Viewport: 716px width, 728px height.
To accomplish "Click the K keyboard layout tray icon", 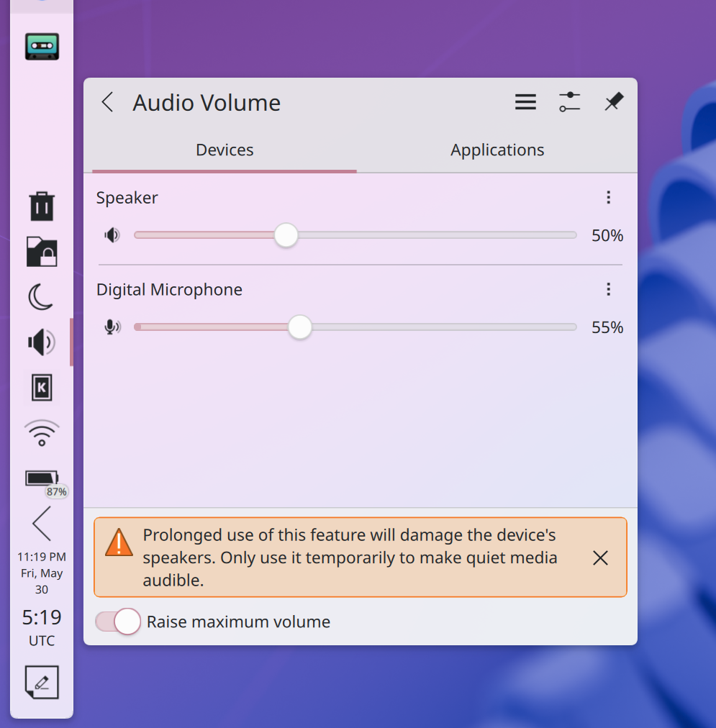I will 42,388.
